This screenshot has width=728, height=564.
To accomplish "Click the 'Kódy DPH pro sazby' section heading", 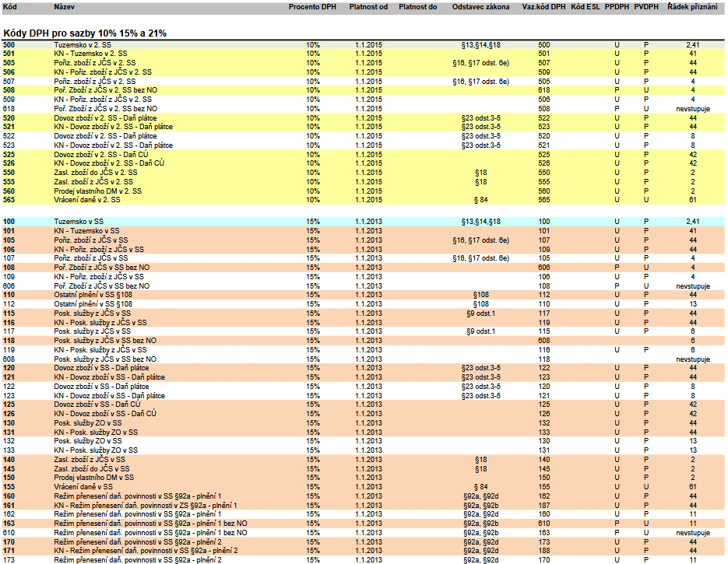I will (x=84, y=34).
